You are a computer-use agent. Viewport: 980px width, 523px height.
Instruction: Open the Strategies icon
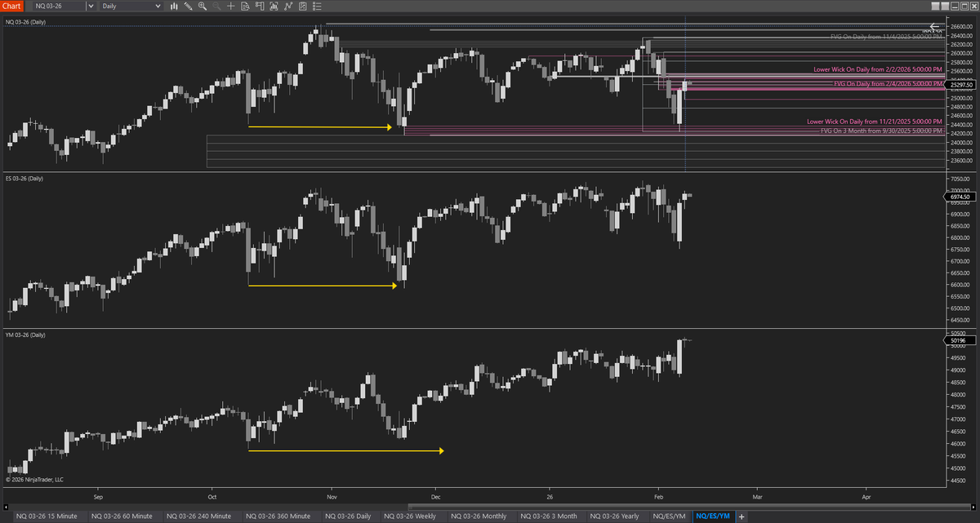click(x=303, y=6)
